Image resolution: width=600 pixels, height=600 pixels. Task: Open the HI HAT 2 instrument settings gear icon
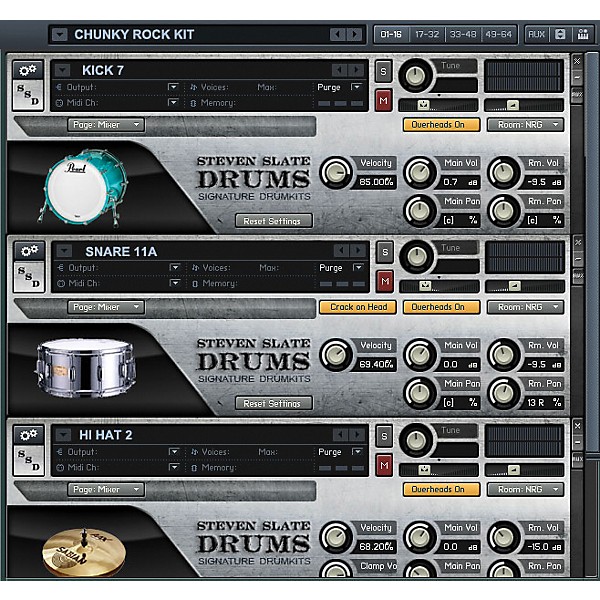click(29, 435)
